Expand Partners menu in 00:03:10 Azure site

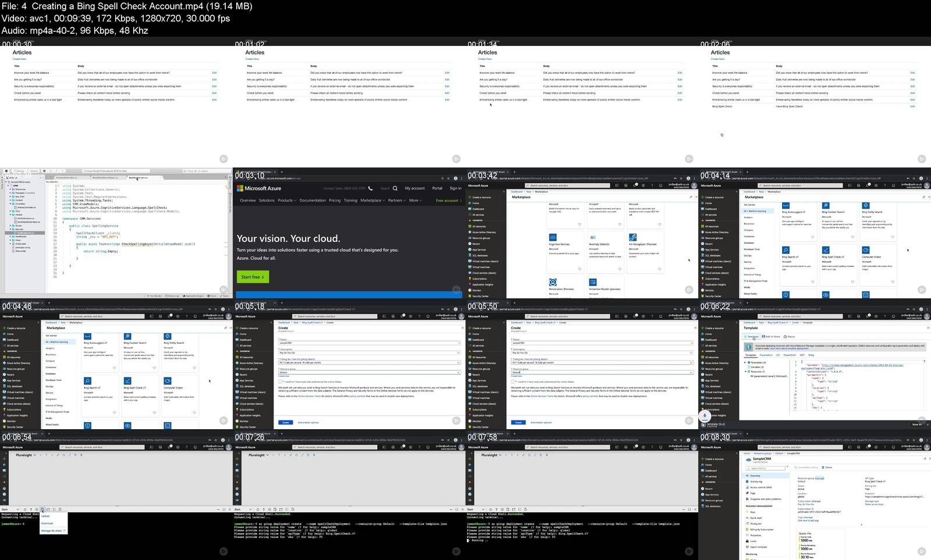coord(397,200)
